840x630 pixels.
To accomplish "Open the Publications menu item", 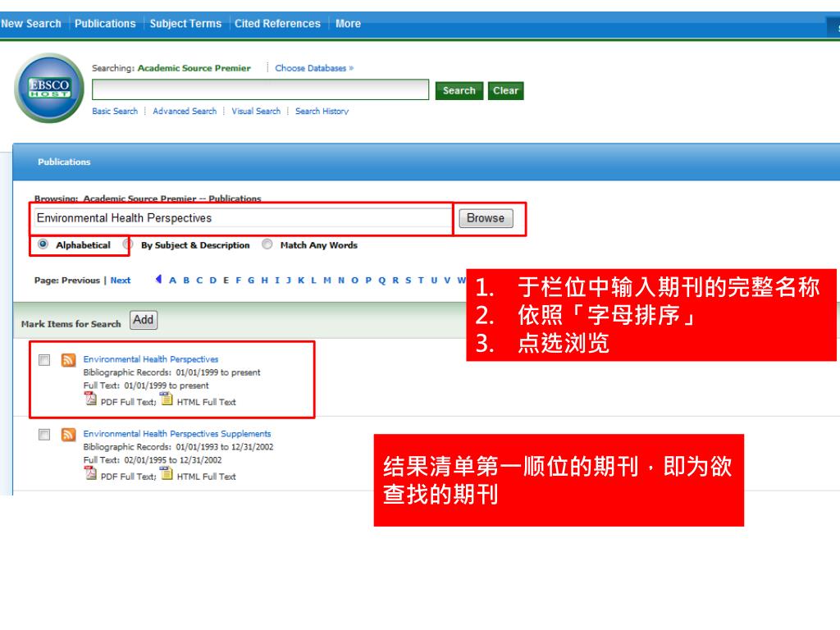I will pos(105,24).
